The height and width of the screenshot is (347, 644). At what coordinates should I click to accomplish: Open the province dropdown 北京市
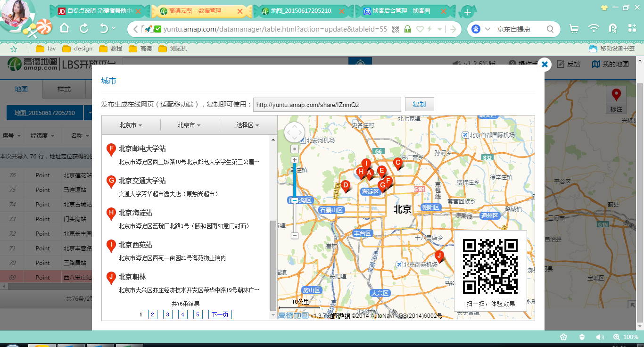point(131,125)
